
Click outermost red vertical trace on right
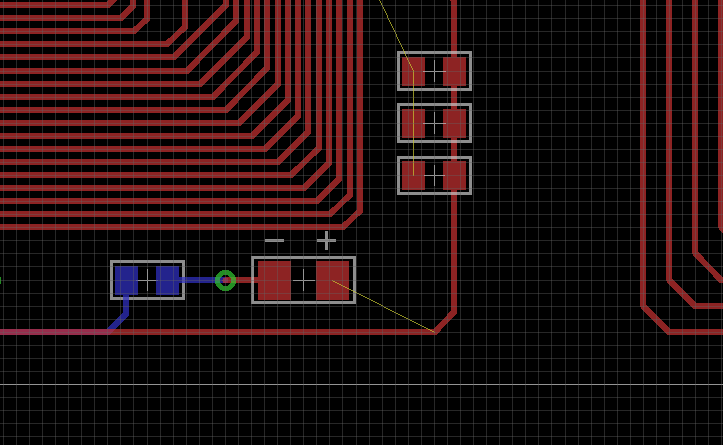[x=643, y=150]
